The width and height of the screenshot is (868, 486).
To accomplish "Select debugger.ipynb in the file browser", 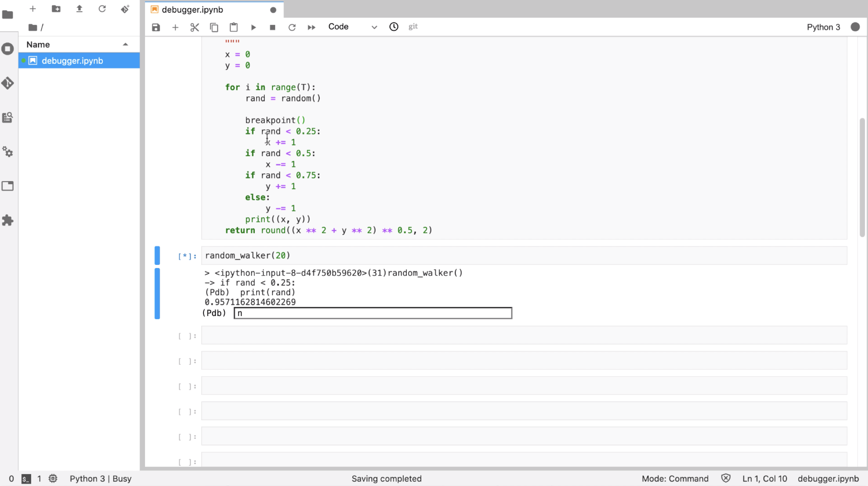I will (72, 61).
